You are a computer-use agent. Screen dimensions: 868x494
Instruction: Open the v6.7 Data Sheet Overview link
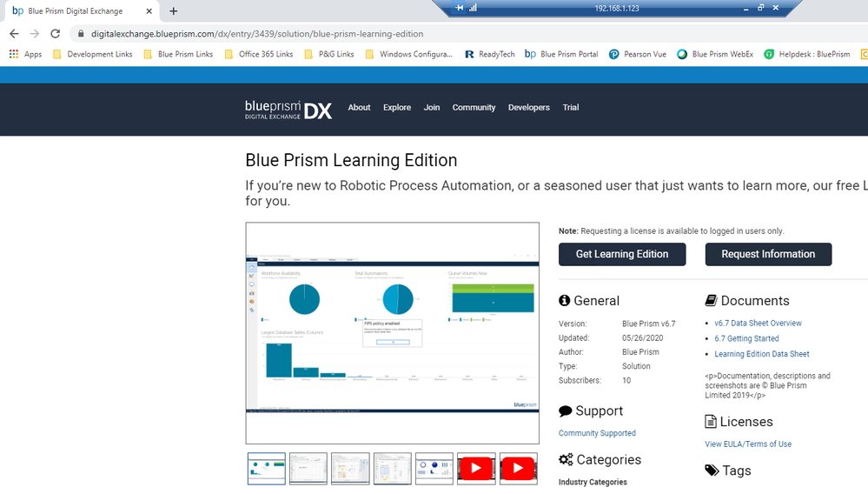click(758, 323)
